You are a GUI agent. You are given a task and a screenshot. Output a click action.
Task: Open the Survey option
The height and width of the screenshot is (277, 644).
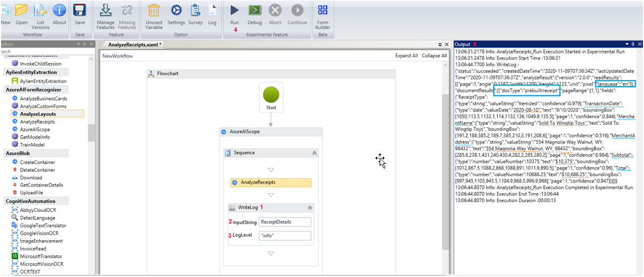coord(195,10)
